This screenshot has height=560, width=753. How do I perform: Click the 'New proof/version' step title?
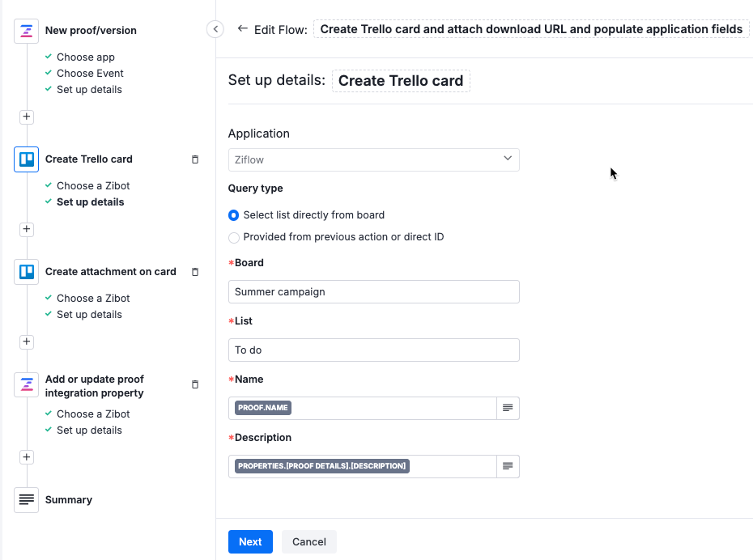pyautogui.click(x=91, y=30)
